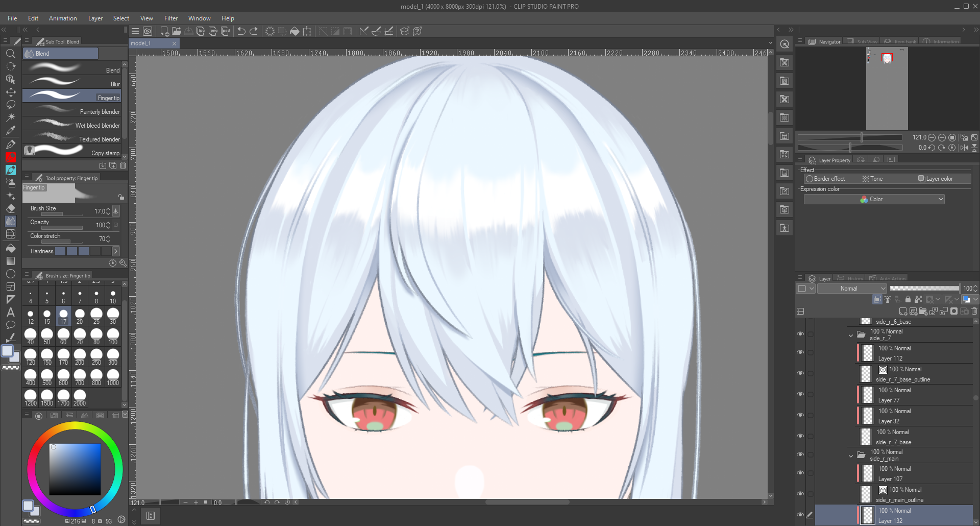980x526 pixels.
Task: Hide Layer 112 using eye icon
Action: [x=800, y=352]
